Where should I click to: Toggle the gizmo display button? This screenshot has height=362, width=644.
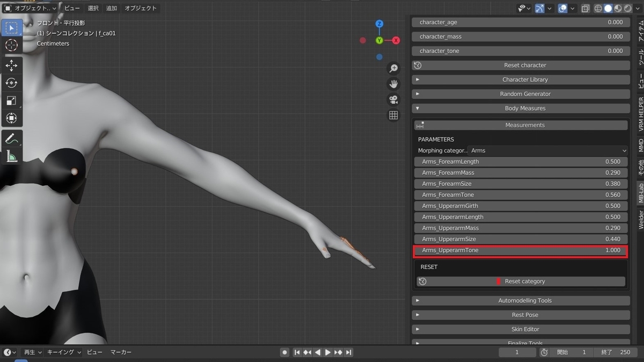pyautogui.click(x=540, y=8)
